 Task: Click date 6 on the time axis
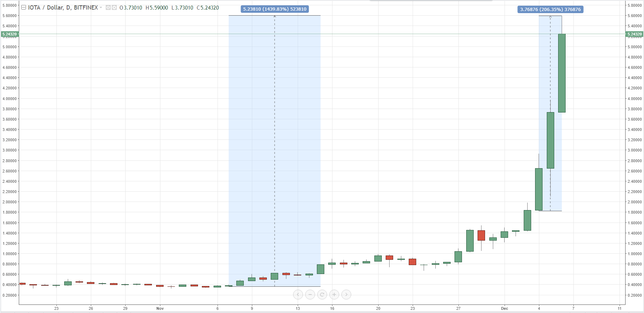[218, 308]
